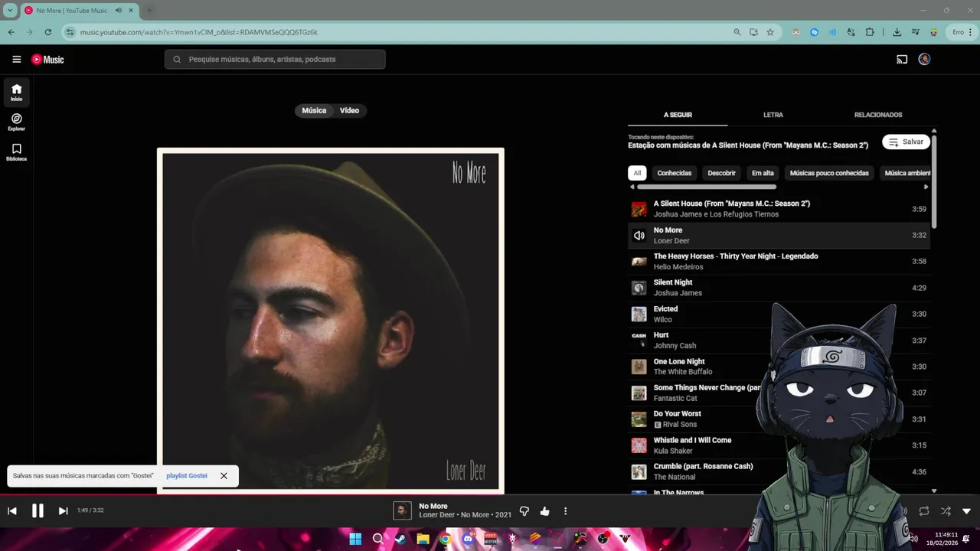Select the Em alta filter chip

[763, 173]
